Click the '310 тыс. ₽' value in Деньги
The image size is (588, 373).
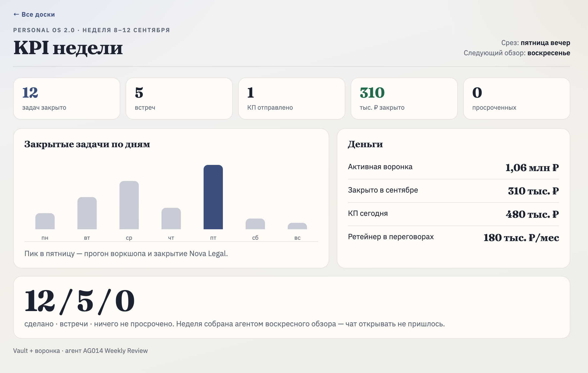pyautogui.click(x=533, y=191)
